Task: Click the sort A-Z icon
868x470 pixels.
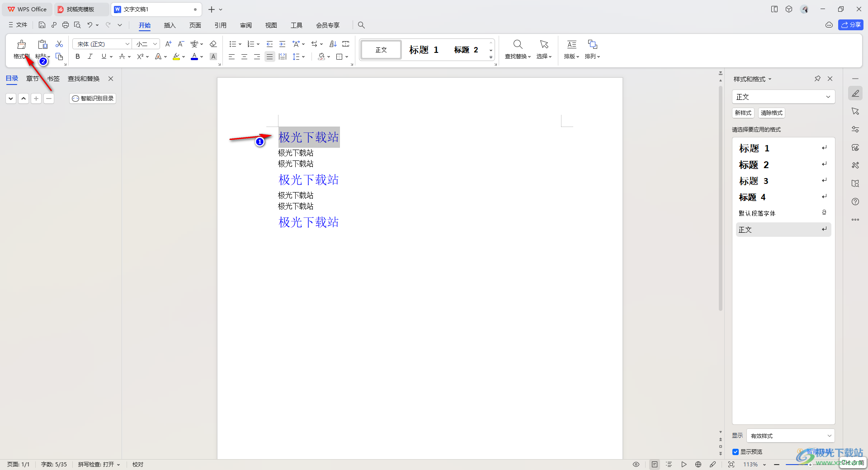Action: [x=333, y=44]
